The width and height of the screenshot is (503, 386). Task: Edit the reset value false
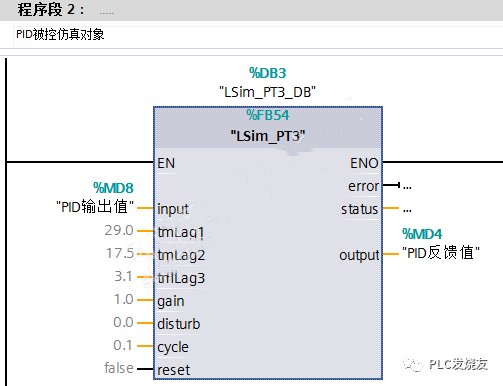tap(119, 368)
